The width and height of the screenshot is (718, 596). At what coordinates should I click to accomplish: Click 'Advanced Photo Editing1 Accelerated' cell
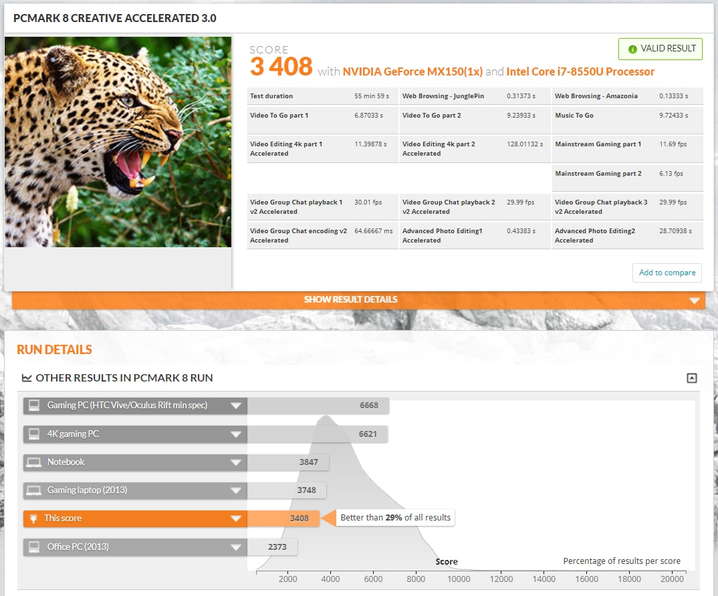(x=475, y=236)
